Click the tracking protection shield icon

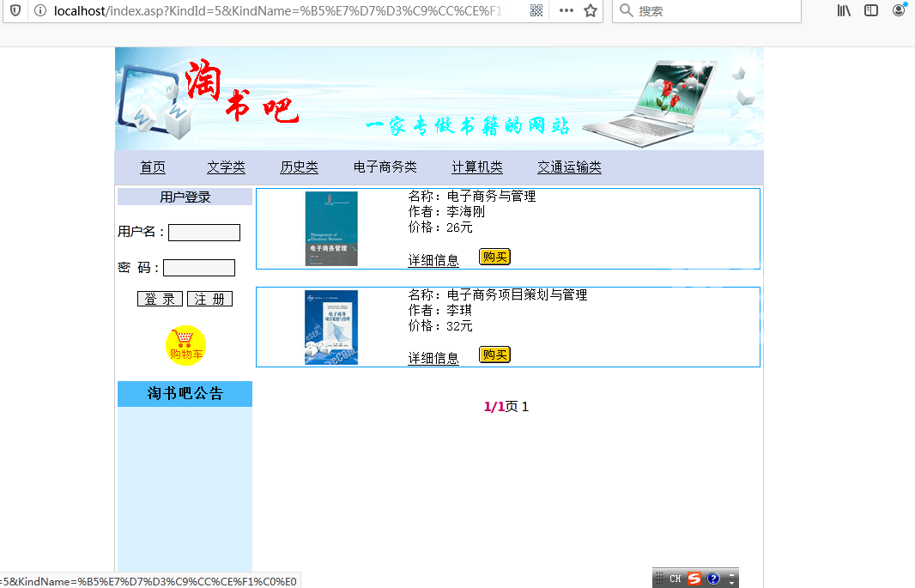click(15, 10)
